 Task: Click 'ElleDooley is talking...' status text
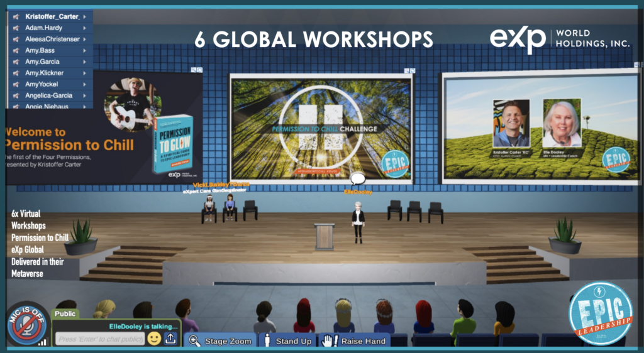[x=143, y=327]
